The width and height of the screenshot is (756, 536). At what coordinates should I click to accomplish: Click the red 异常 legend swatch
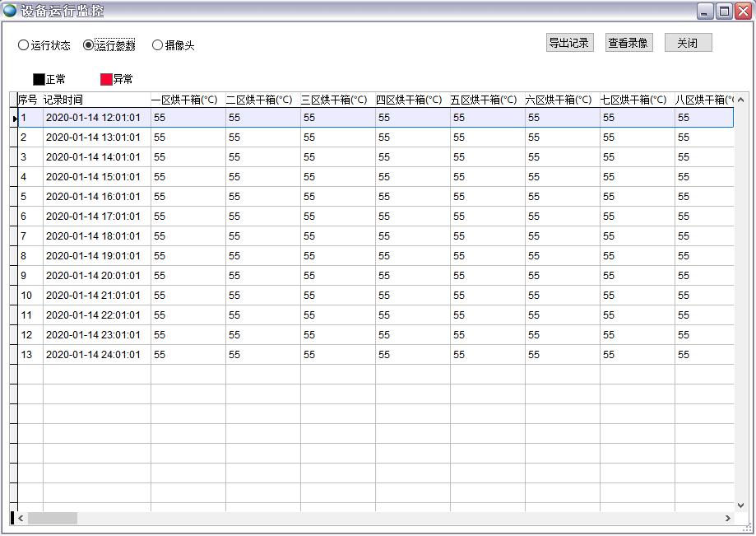pyautogui.click(x=106, y=80)
